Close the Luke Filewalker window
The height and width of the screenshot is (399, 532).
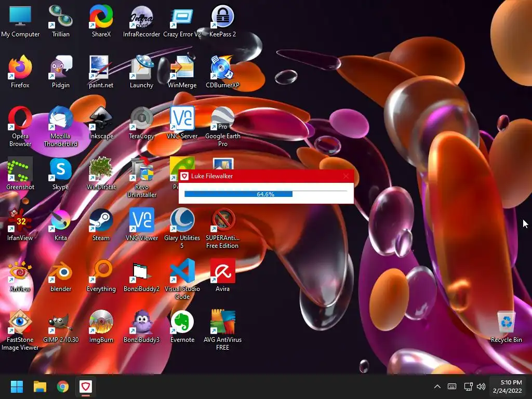345,176
